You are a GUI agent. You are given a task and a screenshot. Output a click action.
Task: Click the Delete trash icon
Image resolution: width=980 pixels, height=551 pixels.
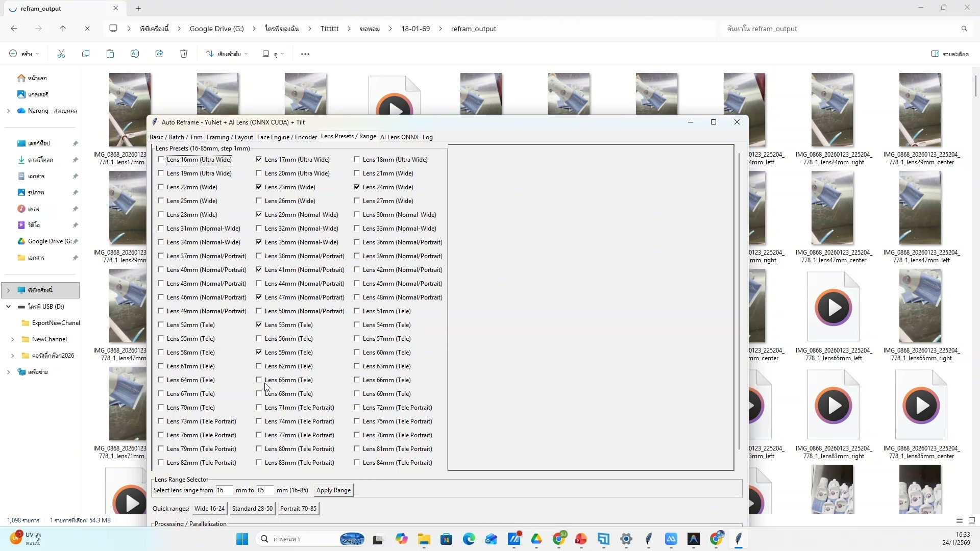tap(184, 54)
